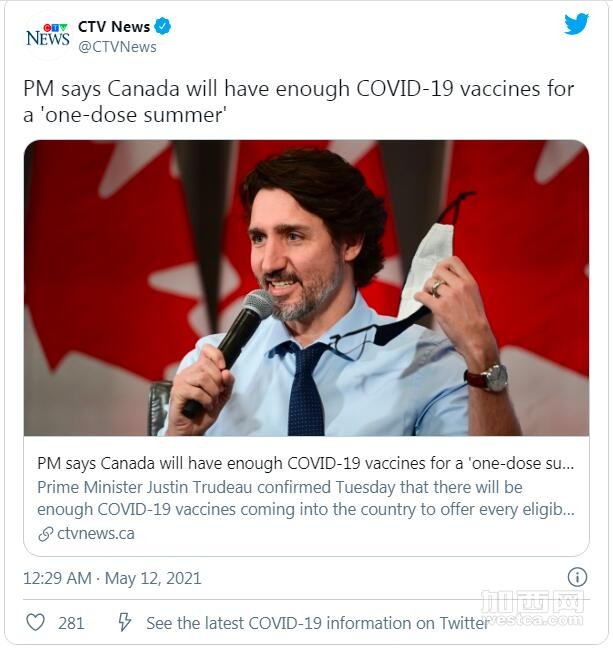
Task: Click the article description about Justin Trudeau
Action: click(305, 498)
